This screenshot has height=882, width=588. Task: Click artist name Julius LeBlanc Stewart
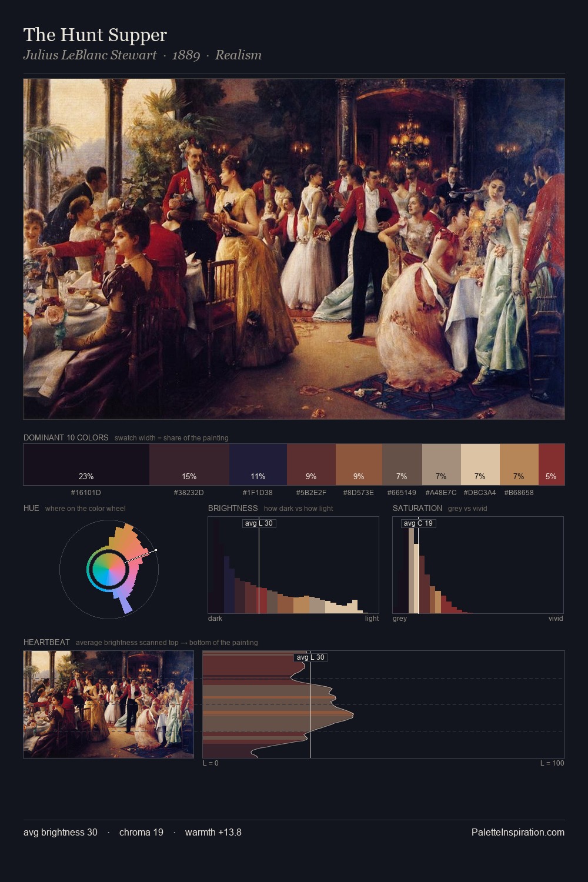90,55
